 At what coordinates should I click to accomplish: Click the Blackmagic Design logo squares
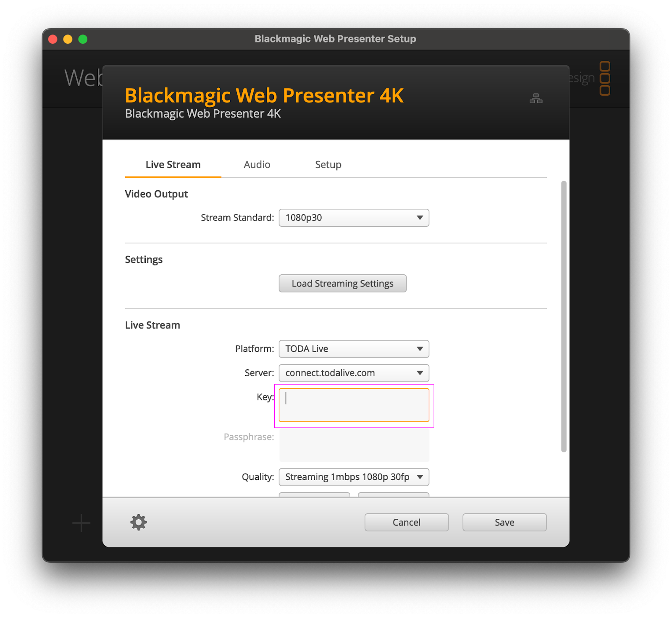click(605, 79)
